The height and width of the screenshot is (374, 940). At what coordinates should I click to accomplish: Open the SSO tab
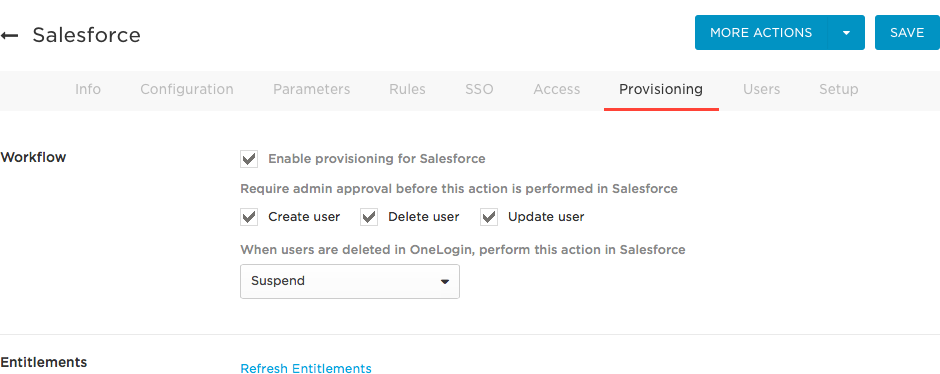tap(479, 89)
